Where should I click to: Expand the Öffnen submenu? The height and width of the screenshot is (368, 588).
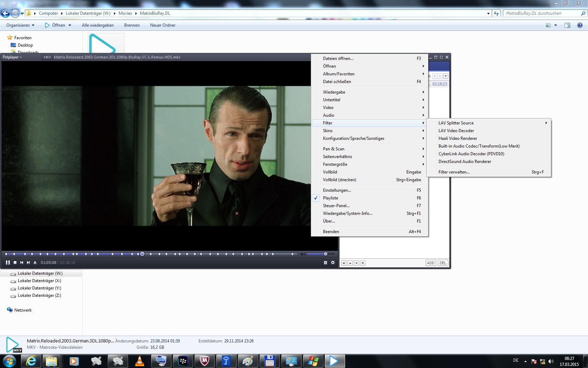370,66
